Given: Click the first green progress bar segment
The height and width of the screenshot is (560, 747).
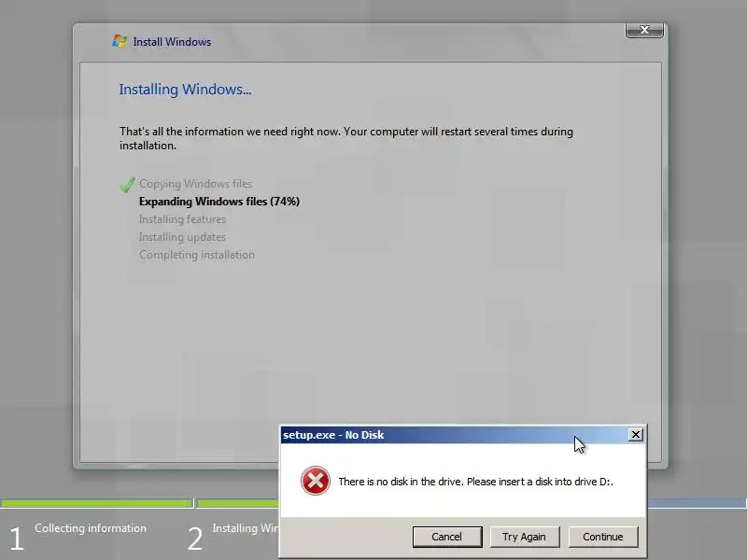Looking at the screenshot, I should tap(96, 503).
